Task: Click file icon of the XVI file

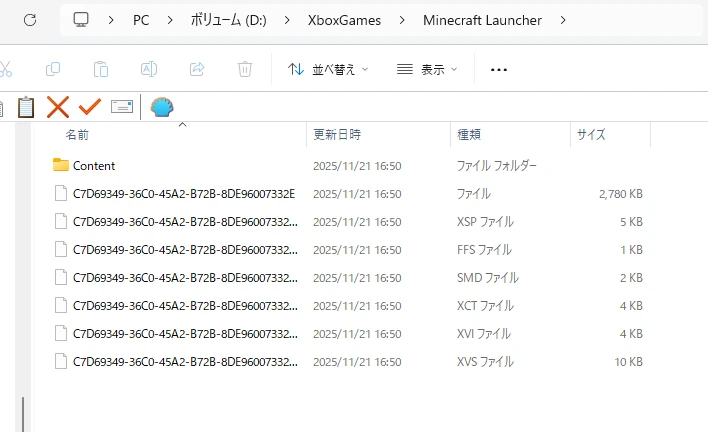Action: click(61, 333)
